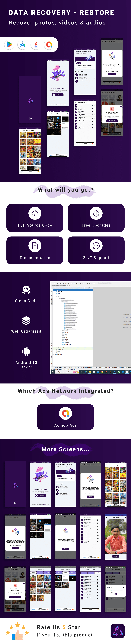131x644 pixels.
Task: Open the Help menu in the IDE
Action: (95, 283)
